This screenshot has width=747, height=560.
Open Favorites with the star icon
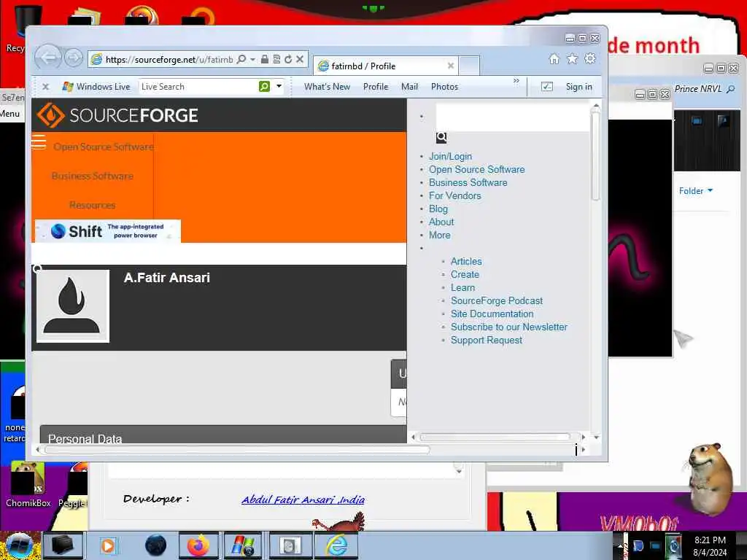click(572, 58)
